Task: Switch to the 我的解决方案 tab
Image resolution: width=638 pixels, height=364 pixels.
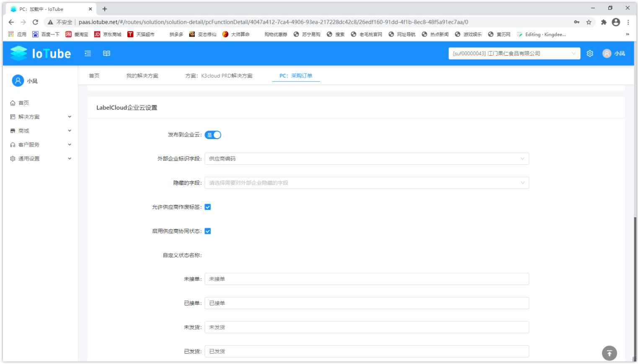Action: pyautogui.click(x=142, y=76)
